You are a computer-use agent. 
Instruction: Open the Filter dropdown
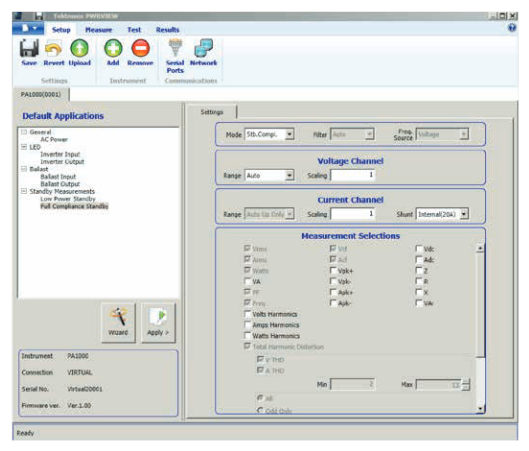point(369,134)
